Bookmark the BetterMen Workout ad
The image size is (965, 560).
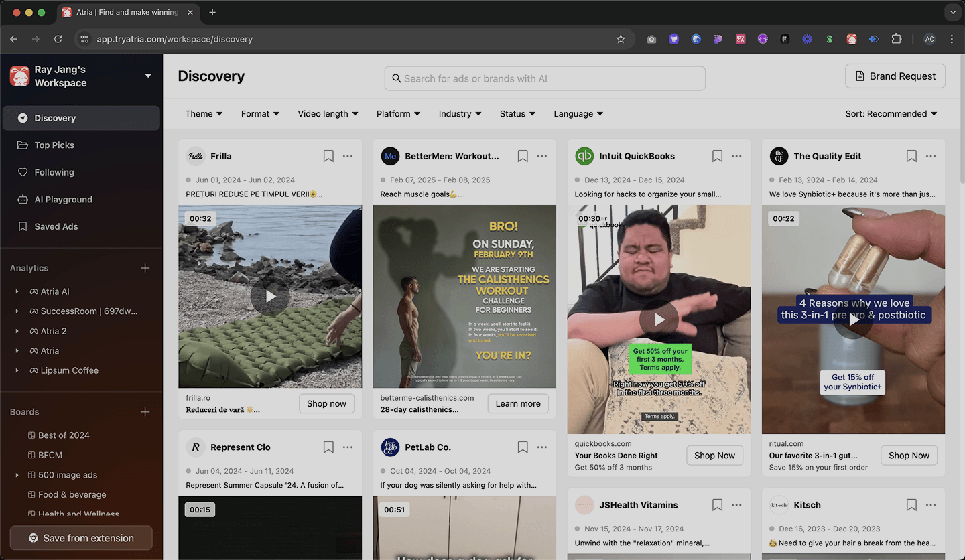coord(523,156)
